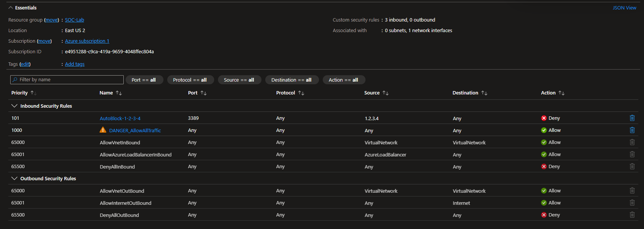Sort rules by Port column arrows

(x=204, y=93)
